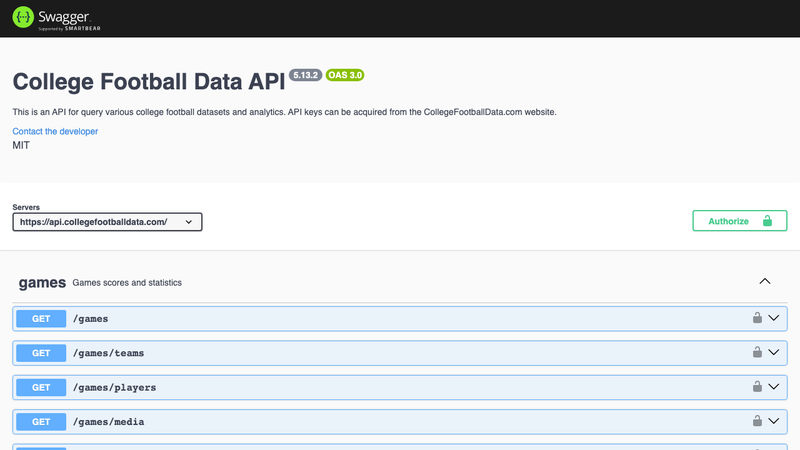The height and width of the screenshot is (450, 800).
Task: Expand the /games/players endpoint chevron
Action: pos(773,387)
